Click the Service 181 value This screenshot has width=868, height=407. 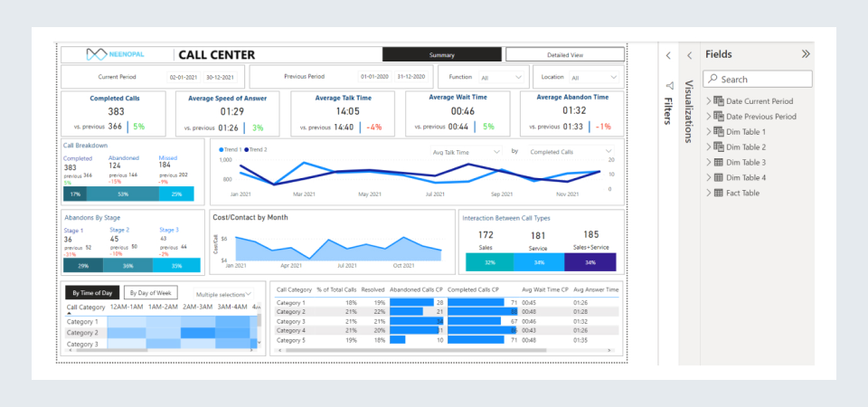(x=538, y=236)
